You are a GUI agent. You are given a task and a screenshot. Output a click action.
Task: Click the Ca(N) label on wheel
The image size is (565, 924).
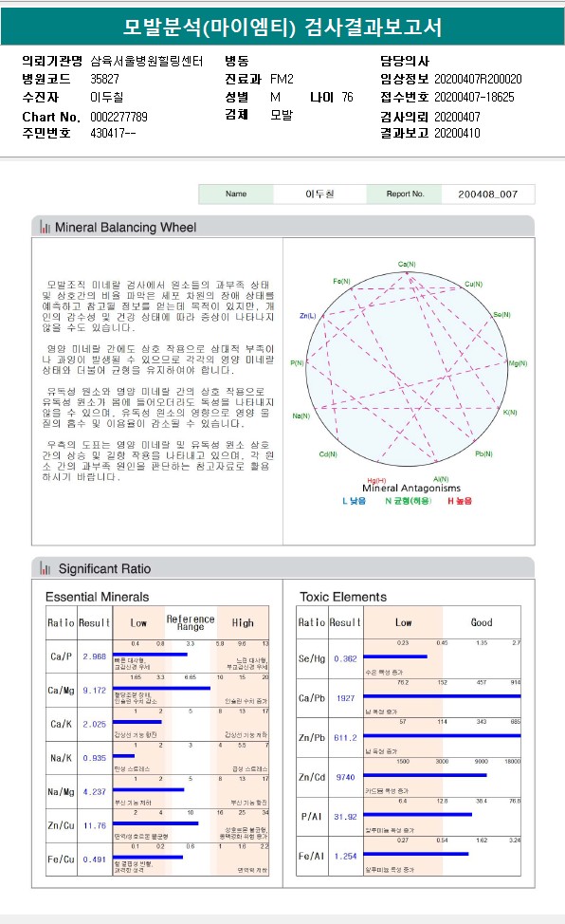407,264
